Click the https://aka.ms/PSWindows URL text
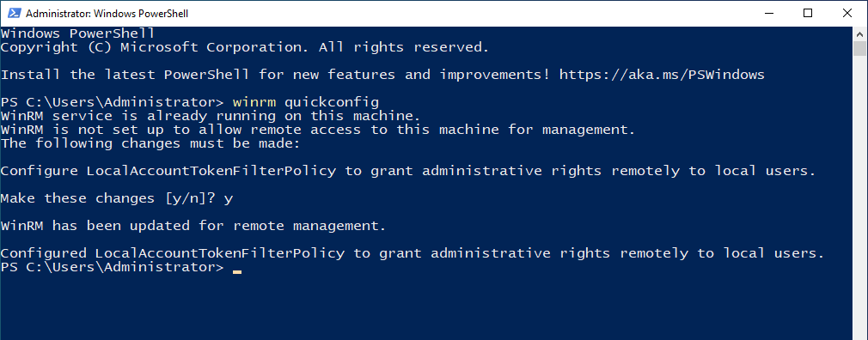The width and height of the screenshot is (868, 340). tap(662, 75)
